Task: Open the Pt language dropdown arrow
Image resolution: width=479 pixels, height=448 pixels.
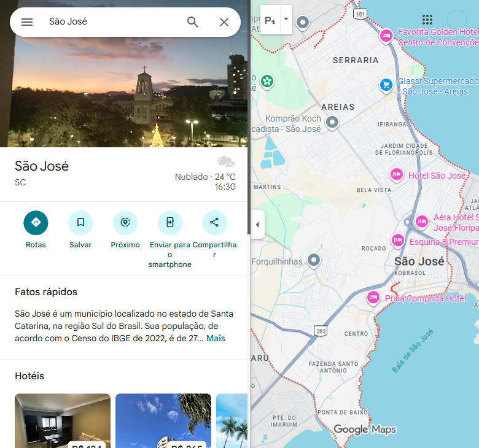Action: click(x=286, y=19)
